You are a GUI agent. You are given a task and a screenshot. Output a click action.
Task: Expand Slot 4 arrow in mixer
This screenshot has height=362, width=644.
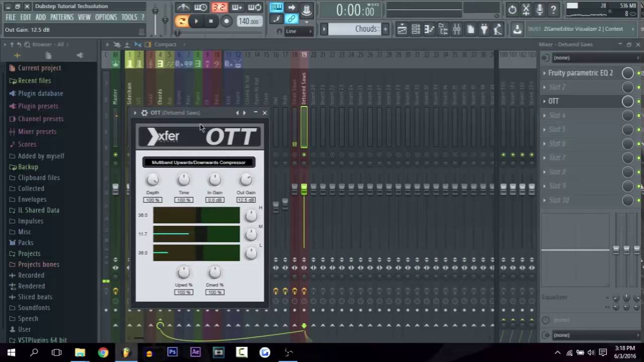(544, 115)
